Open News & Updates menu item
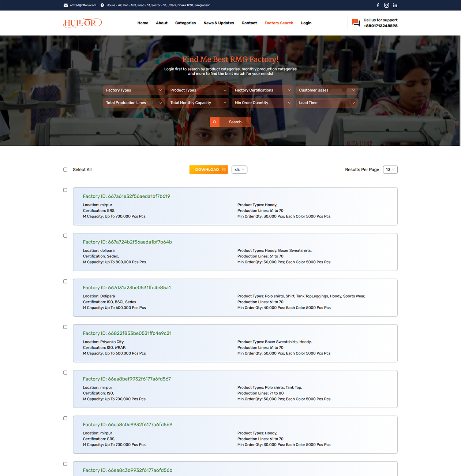The height and width of the screenshot is (476, 461). click(x=219, y=23)
